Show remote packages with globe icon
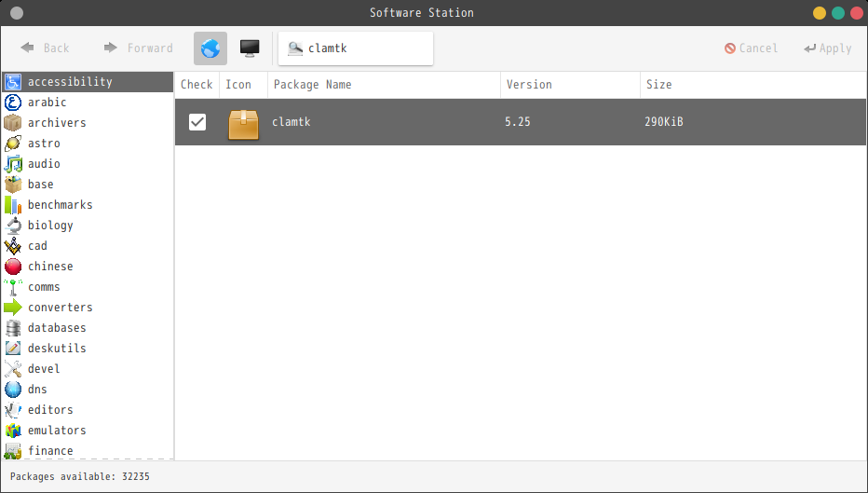This screenshot has height=493, width=868. (210, 48)
